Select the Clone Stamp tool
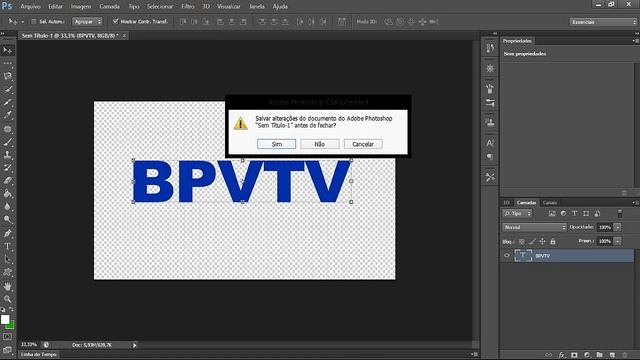This screenshot has width=640, height=360. 7,155
